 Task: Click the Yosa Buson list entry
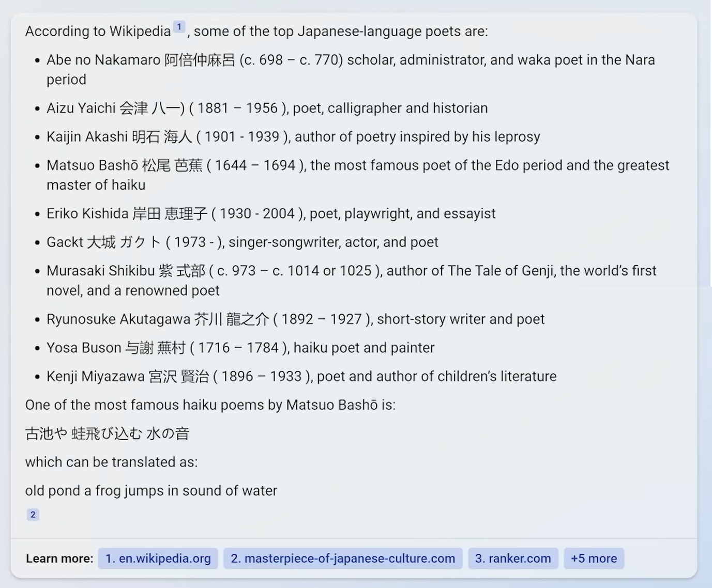[240, 347]
